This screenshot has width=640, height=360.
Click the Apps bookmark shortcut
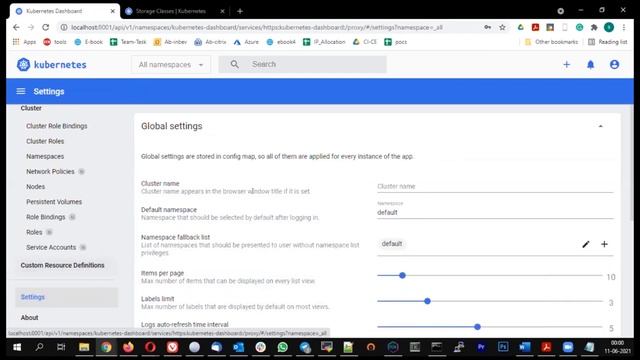24,42
